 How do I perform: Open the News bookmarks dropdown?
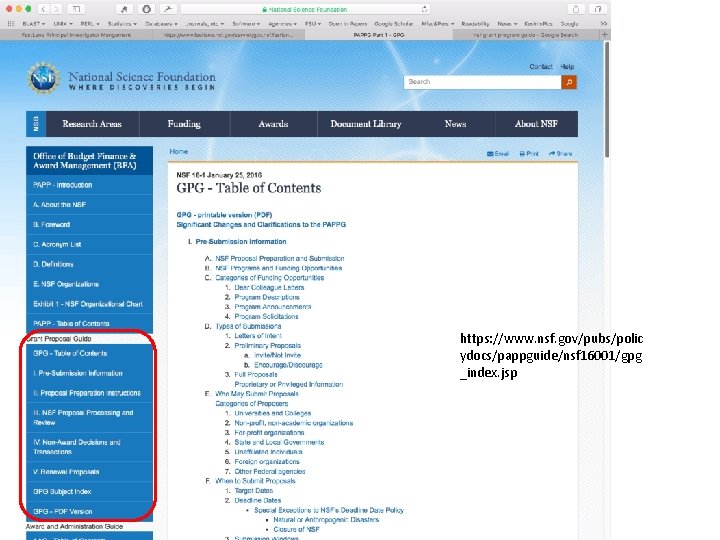[x=507, y=23]
